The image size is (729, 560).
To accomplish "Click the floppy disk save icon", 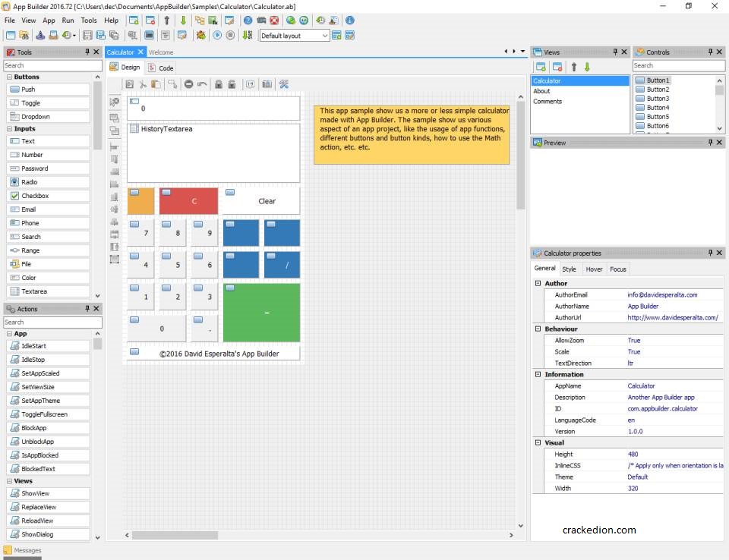I will click(87, 36).
